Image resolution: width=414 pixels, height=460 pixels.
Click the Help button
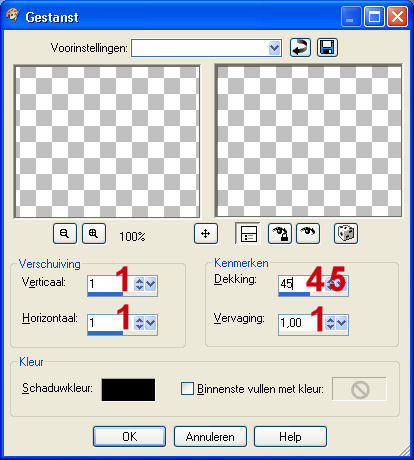coord(290,436)
